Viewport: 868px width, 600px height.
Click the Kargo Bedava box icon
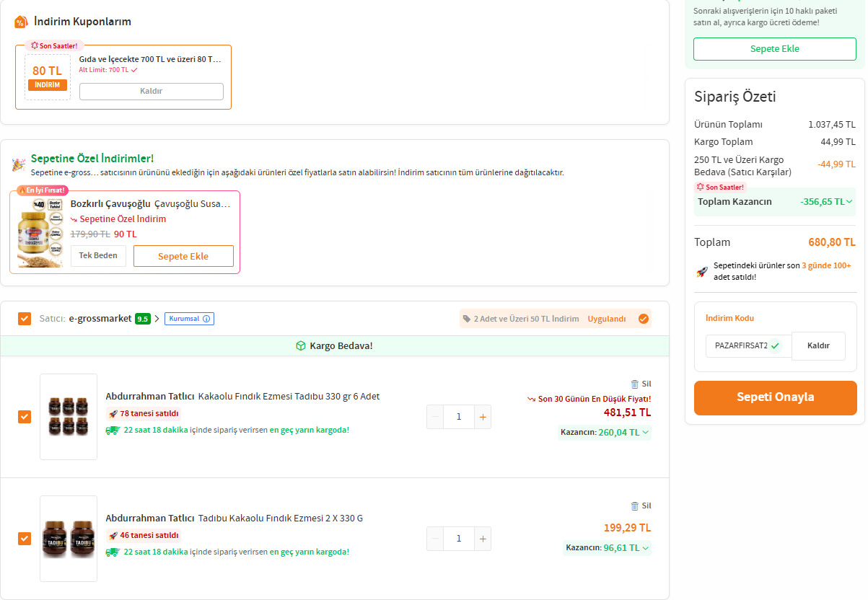(301, 346)
